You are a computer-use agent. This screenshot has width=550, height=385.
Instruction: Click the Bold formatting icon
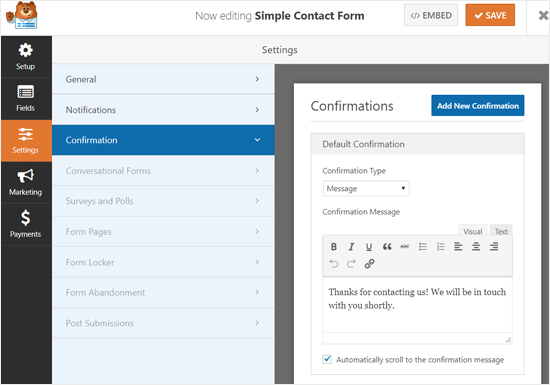(x=334, y=247)
